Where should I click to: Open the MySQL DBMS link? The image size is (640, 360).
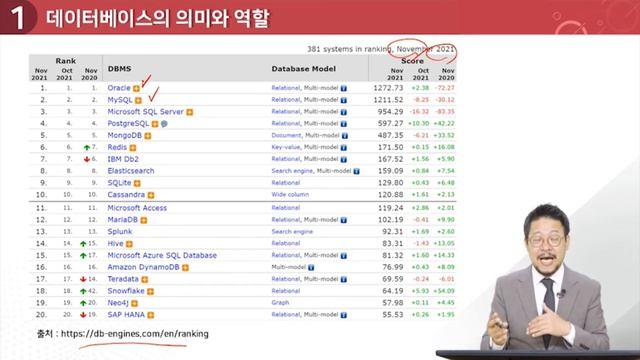120,100
